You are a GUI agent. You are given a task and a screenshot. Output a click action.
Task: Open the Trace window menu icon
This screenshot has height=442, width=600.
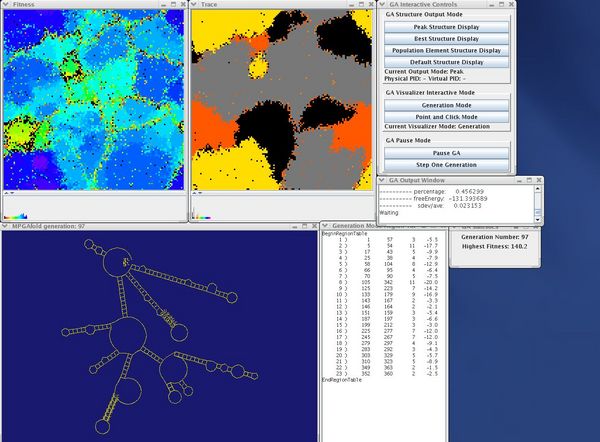pos(195,5)
